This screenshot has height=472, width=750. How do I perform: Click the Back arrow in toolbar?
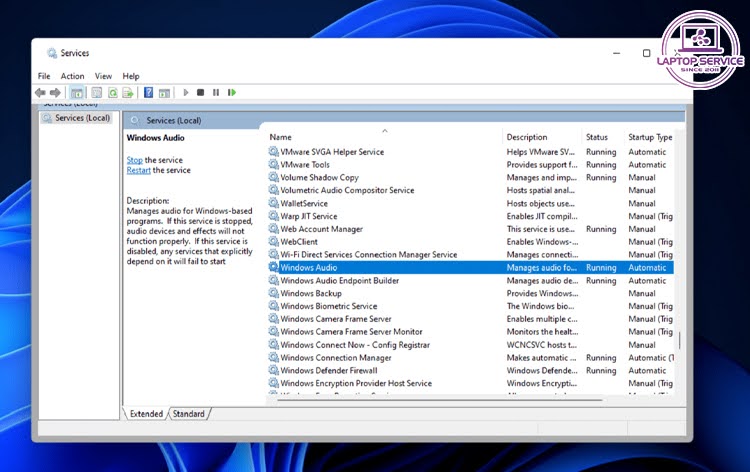[x=41, y=92]
